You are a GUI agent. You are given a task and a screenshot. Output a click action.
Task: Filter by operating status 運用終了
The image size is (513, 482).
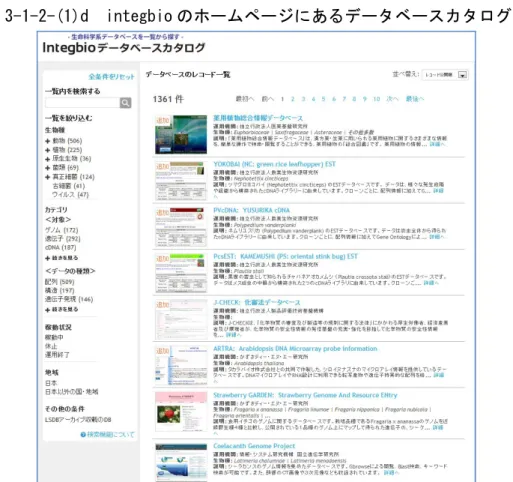(57, 355)
